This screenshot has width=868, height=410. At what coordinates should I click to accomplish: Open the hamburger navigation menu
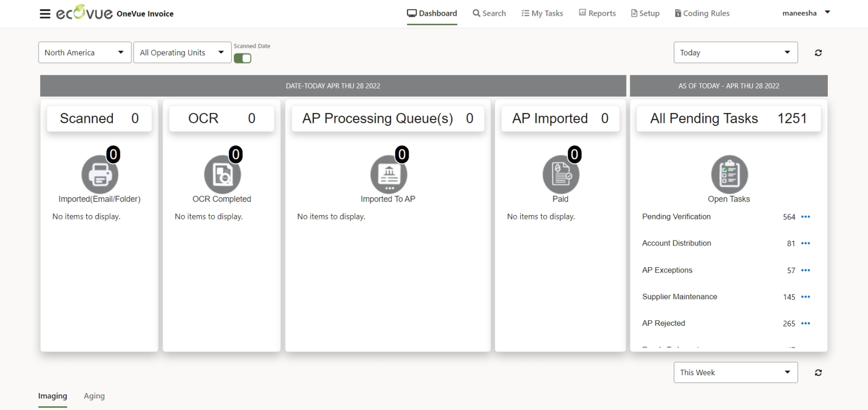coord(45,14)
